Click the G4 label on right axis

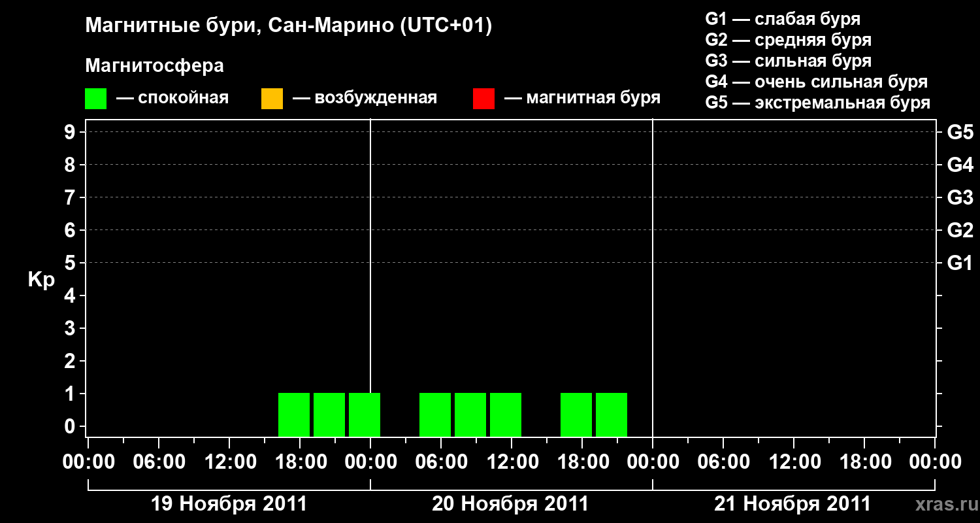960,165
